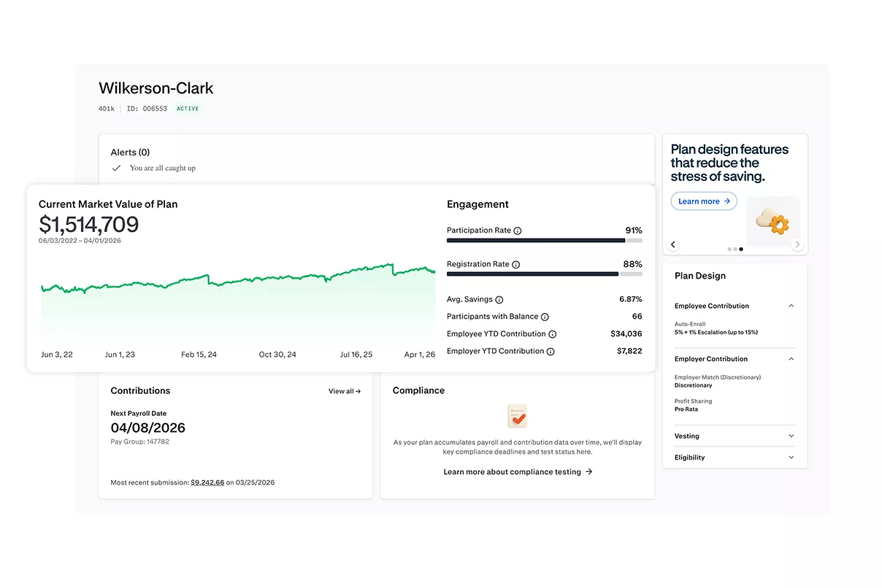Collapse the Employer Contribution section

(791, 359)
